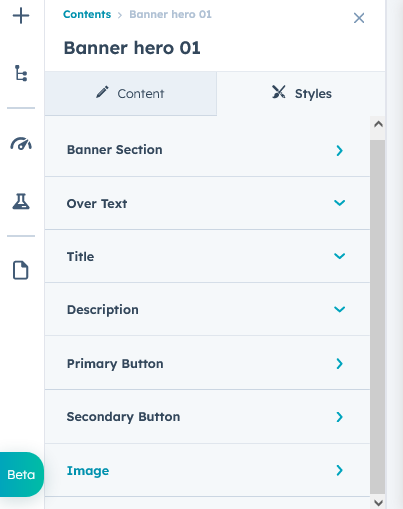Click the scrollbar down arrow
This screenshot has width=403, height=509.
pyautogui.click(x=378, y=502)
